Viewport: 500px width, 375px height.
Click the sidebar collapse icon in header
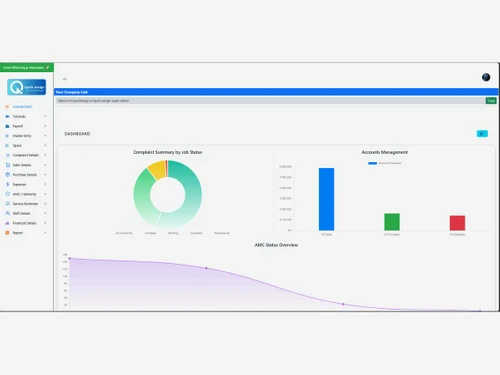pos(65,79)
